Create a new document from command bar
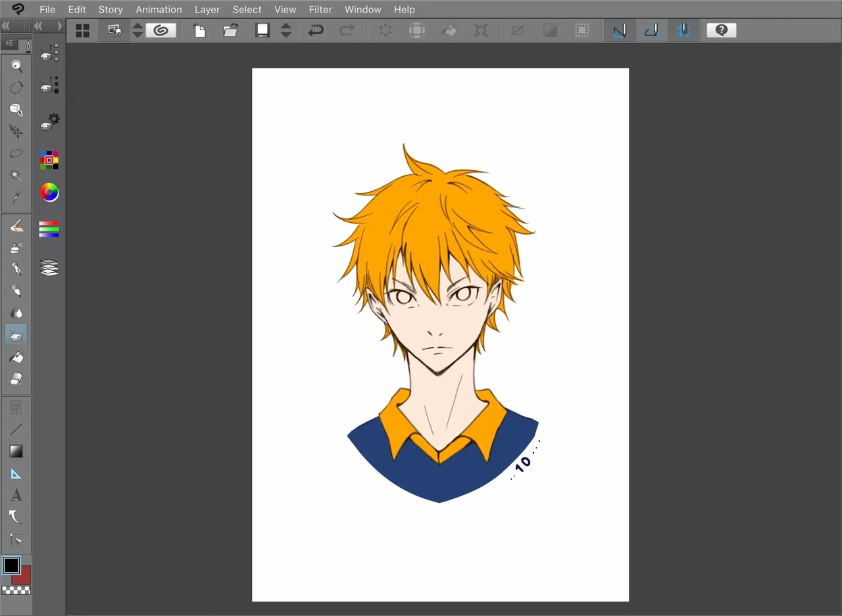 [199, 30]
